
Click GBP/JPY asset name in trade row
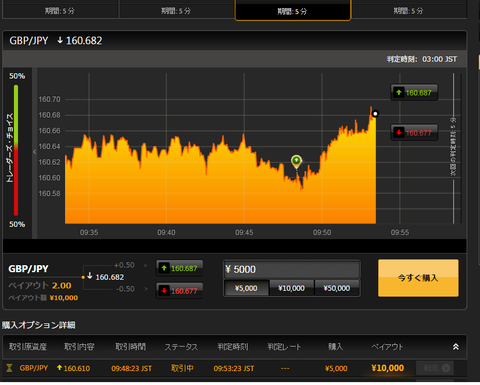pos(34,368)
